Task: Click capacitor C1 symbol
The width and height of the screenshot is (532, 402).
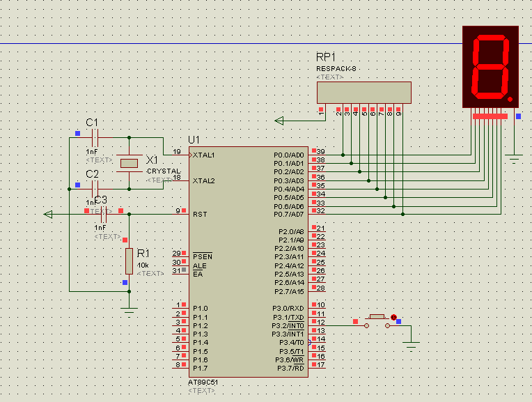Action: point(95,137)
